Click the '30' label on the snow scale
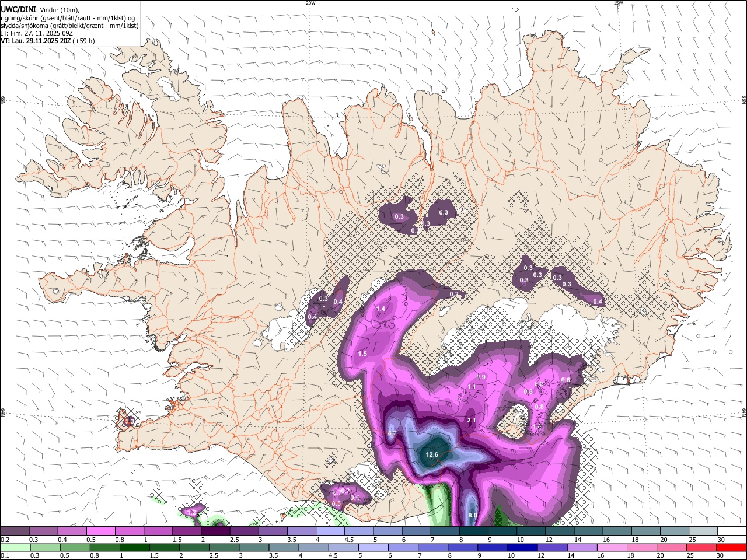This screenshot has width=747, height=560. pos(721,540)
